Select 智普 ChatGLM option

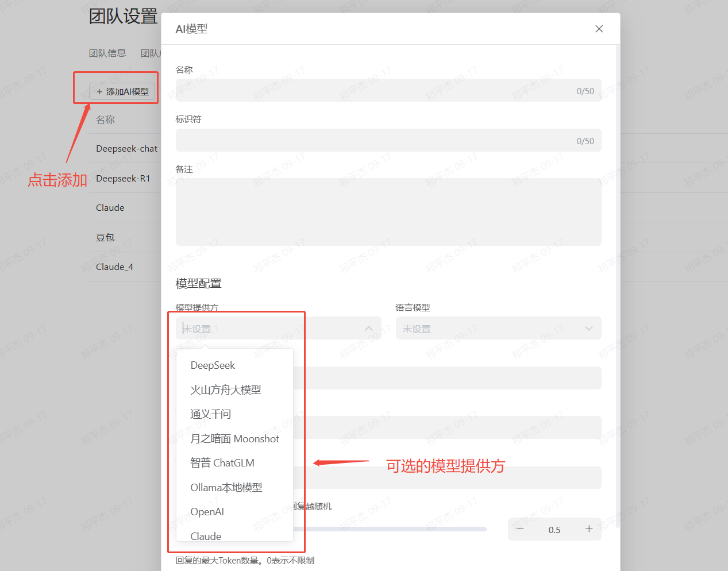(222, 463)
